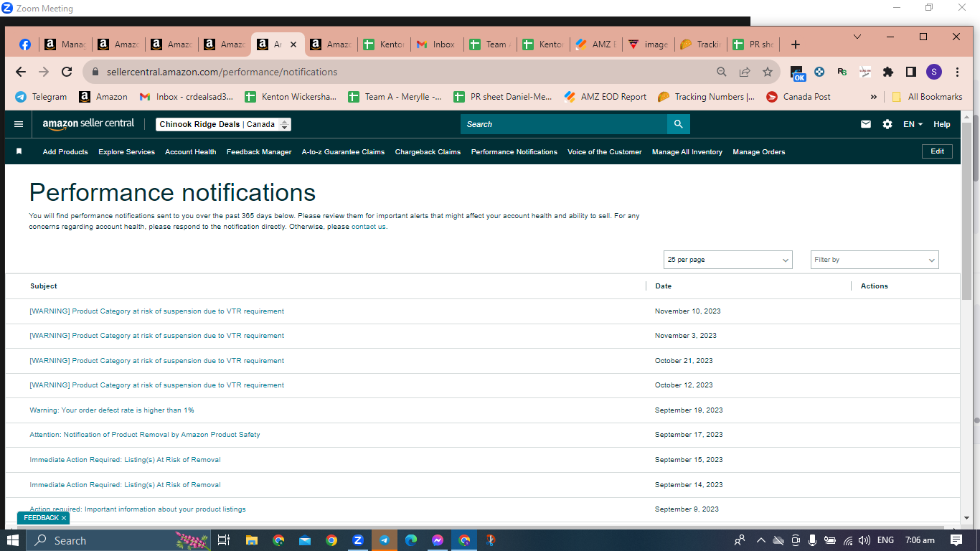
Task: Open the Add Products menu item
Action: pos(65,152)
